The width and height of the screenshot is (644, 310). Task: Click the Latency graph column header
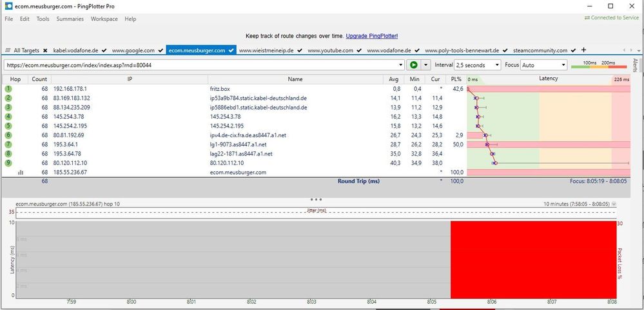point(549,79)
